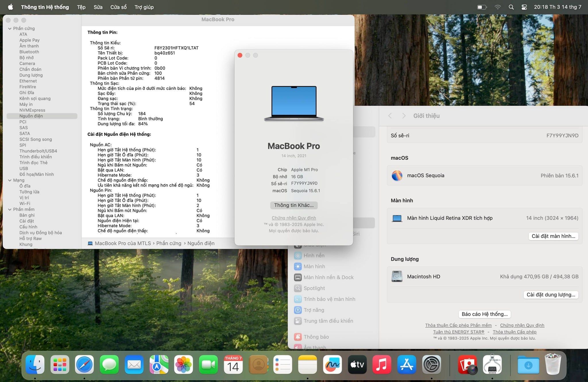Image resolution: width=588 pixels, height=382 pixels.
Task: Open the Sửa menu
Action: pos(98,7)
